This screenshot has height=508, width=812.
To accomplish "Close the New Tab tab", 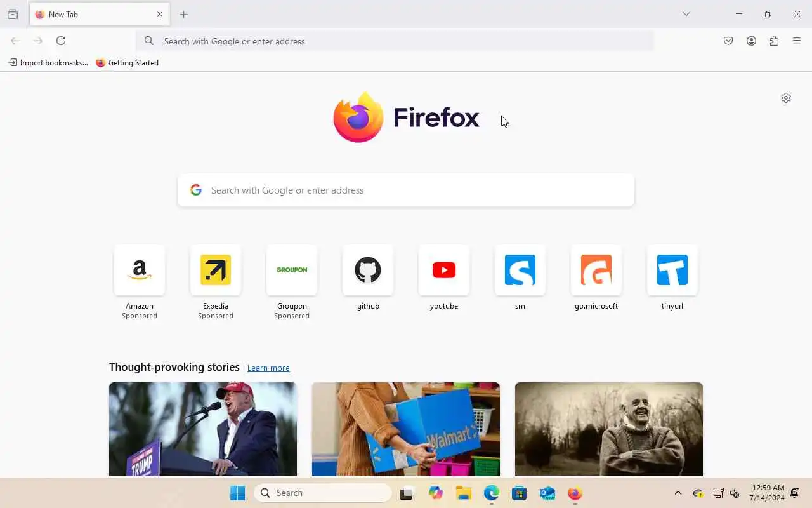I will pyautogui.click(x=160, y=14).
